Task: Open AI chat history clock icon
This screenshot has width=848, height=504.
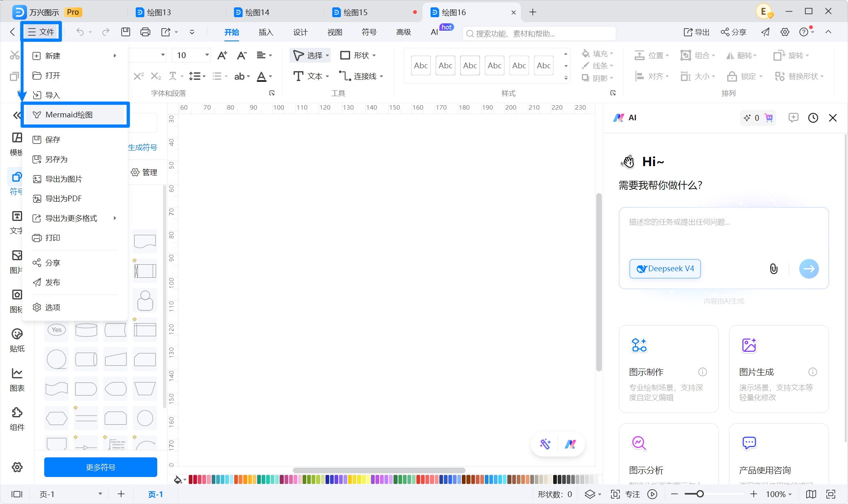Action: pos(813,118)
